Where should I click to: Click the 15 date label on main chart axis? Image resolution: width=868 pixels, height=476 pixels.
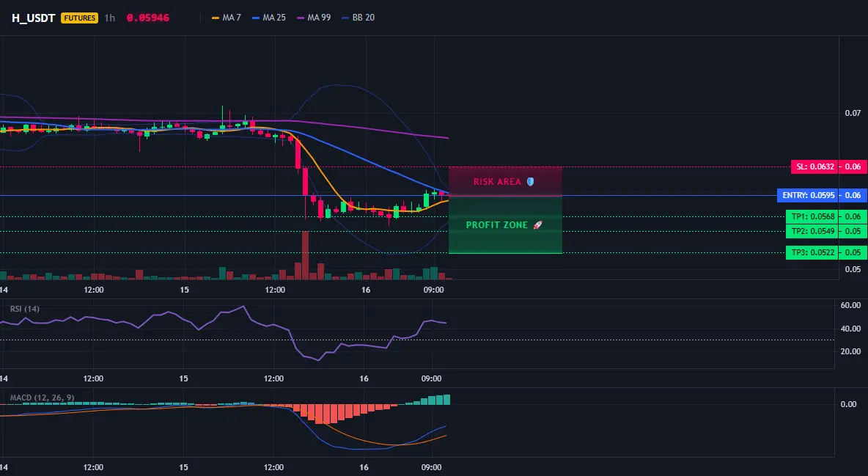click(x=184, y=290)
